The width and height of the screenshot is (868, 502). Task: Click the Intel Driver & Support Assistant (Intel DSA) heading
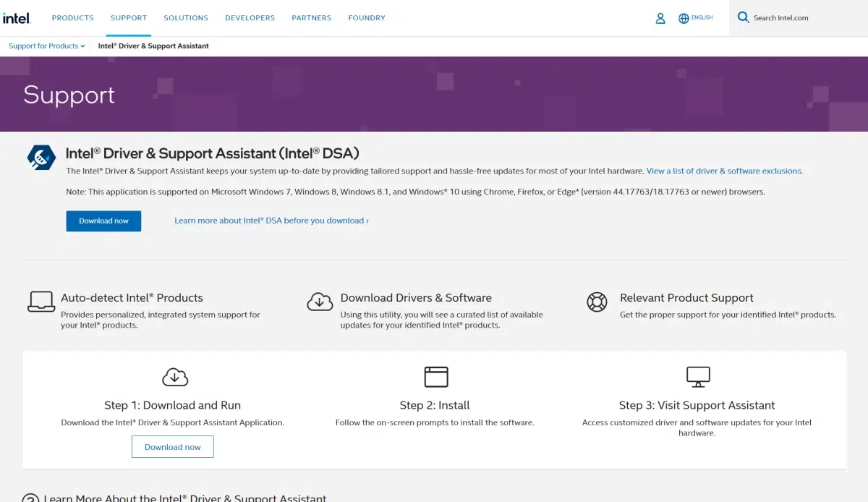213,153
